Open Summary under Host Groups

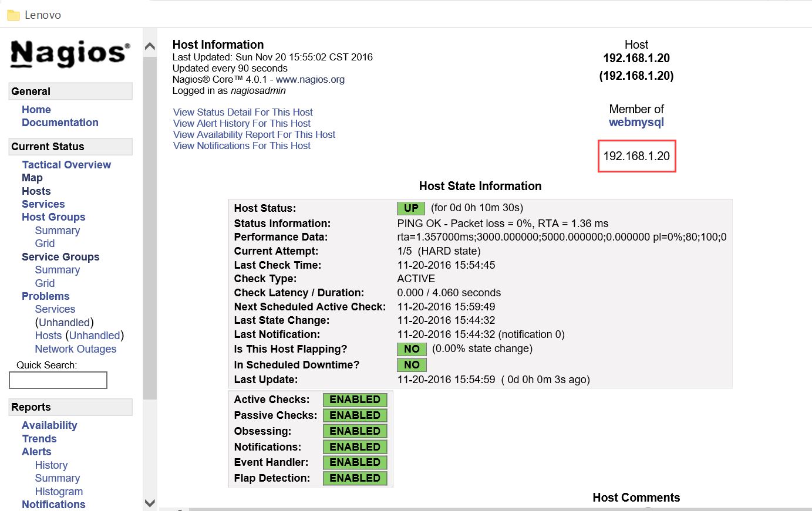58,231
